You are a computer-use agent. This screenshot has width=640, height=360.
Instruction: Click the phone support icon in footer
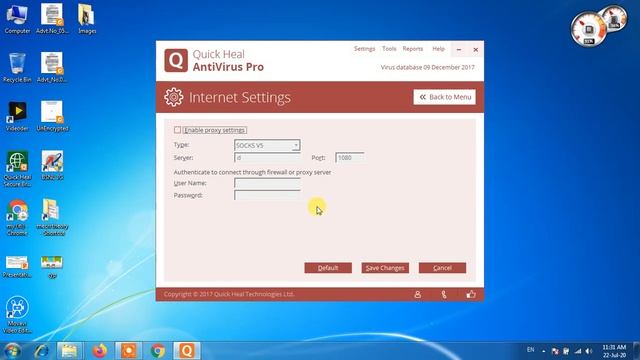[x=444, y=294]
